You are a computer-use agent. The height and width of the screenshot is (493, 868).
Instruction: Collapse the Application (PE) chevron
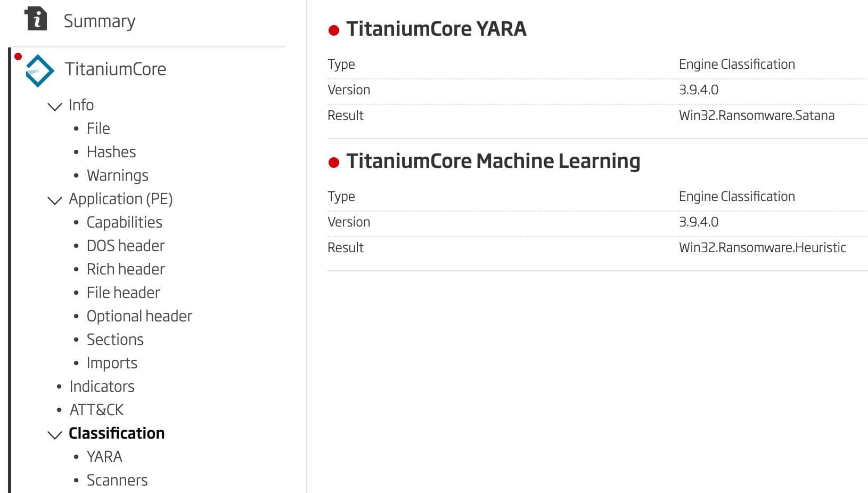[x=54, y=200]
